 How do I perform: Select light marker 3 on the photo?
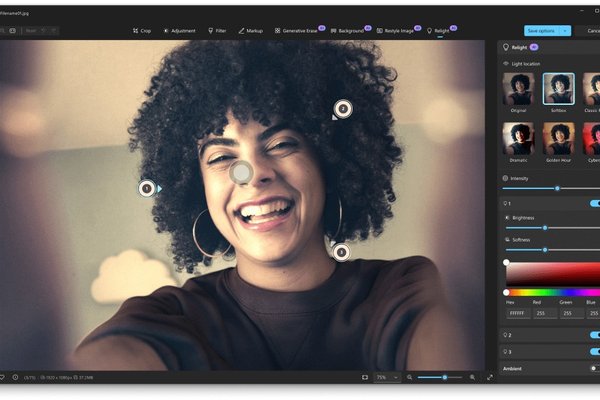click(341, 253)
